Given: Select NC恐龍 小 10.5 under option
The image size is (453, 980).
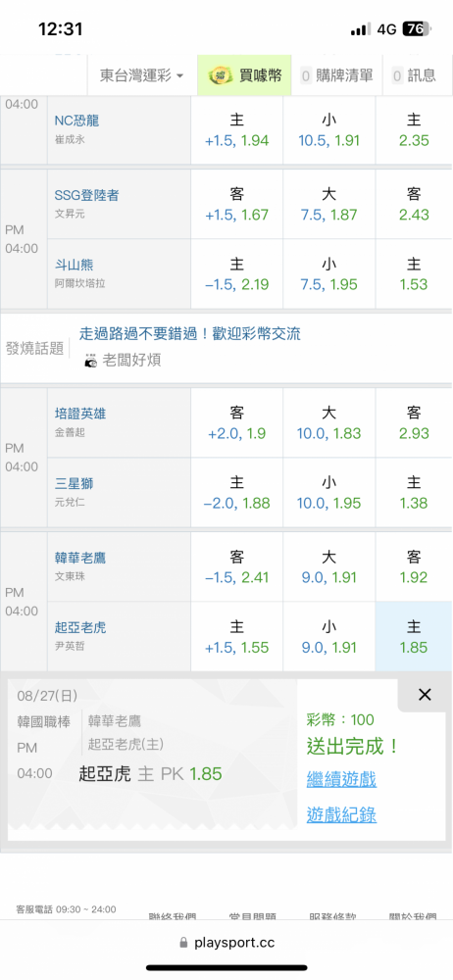Looking at the screenshot, I should pyautogui.click(x=329, y=129).
